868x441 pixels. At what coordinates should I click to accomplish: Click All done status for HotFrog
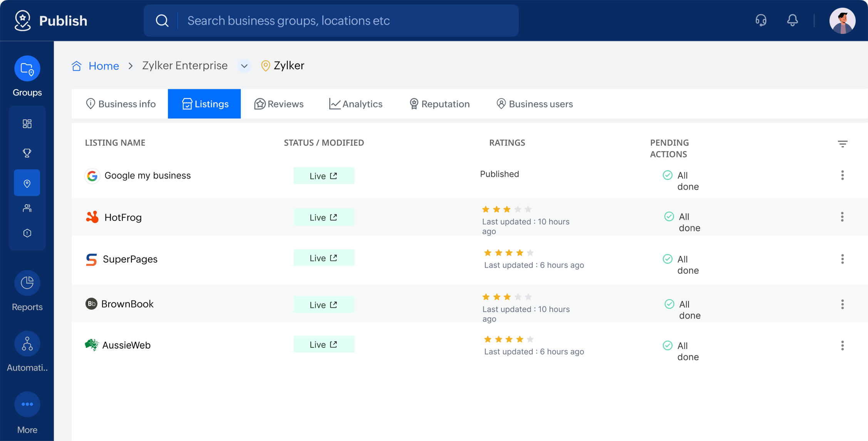(682, 222)
